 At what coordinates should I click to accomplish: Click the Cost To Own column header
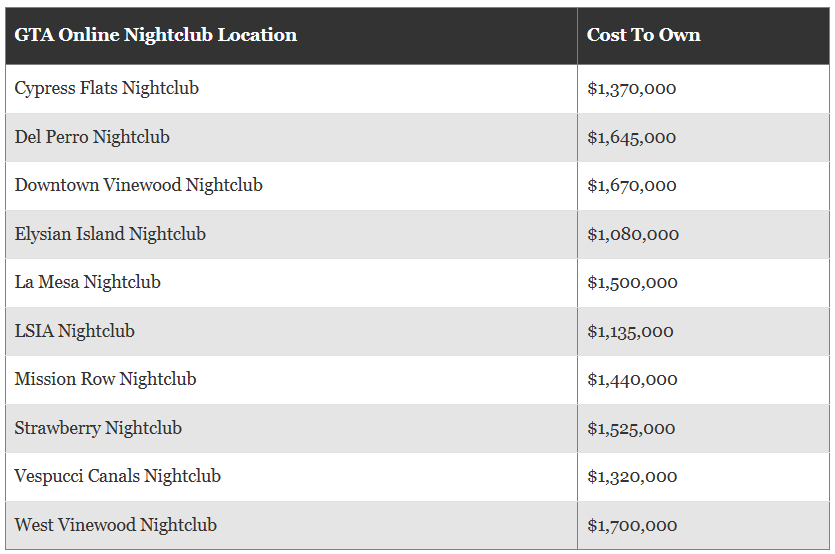click(643, 35)
